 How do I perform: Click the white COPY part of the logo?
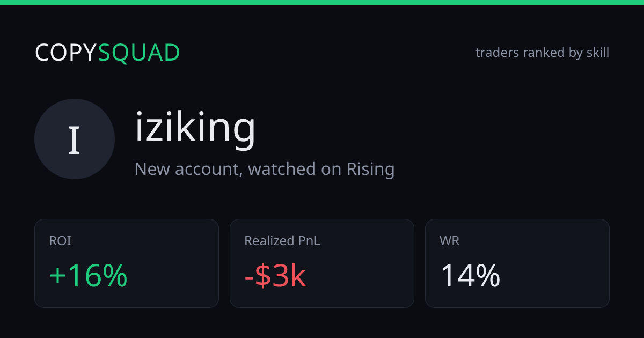pos(66,53)
